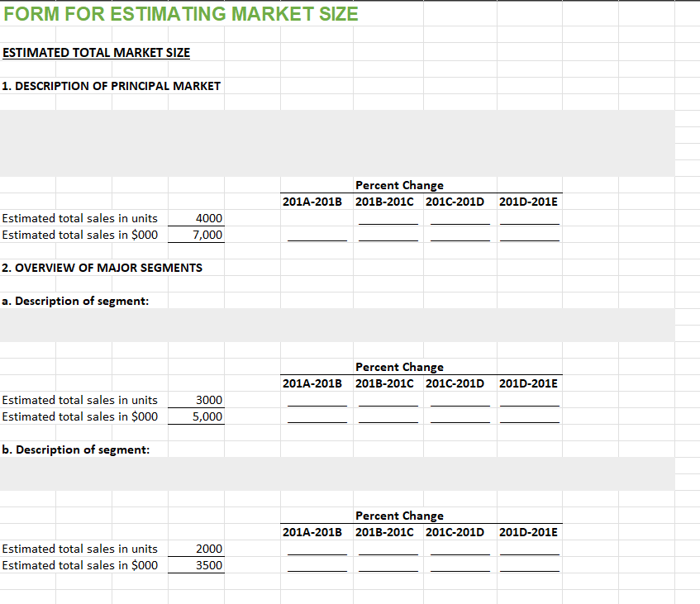Select the OVERVIEW OF MAJOR SEGMENTS heading
The height and width of the screenshot is (604, 700).
pyautogui.click(x=102, y=267)
